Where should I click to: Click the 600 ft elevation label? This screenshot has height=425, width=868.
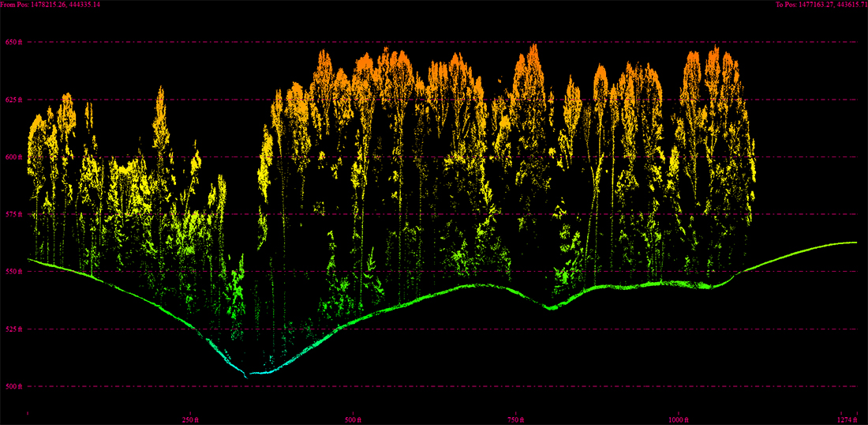pos(14,157)
